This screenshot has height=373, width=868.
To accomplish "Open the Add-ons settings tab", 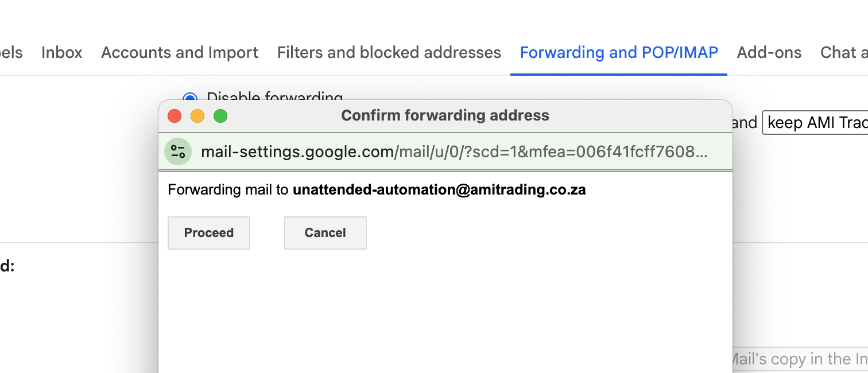I will coord(769,53).
